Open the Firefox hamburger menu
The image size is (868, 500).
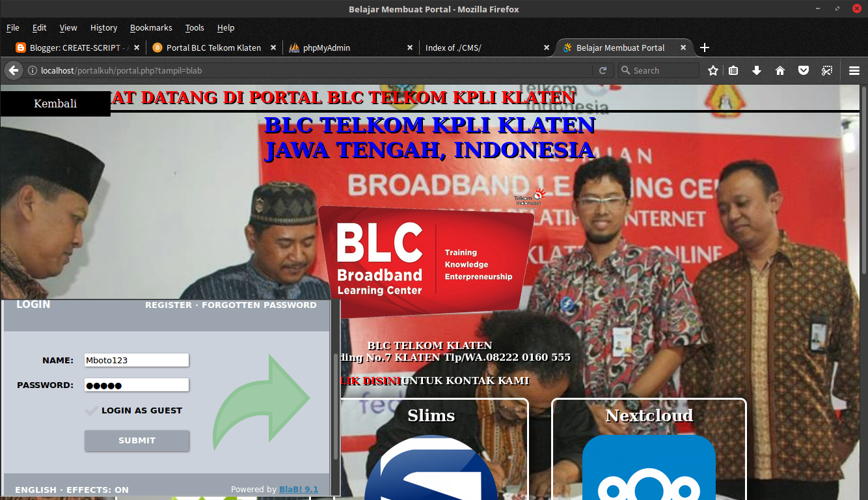[854, 70]
